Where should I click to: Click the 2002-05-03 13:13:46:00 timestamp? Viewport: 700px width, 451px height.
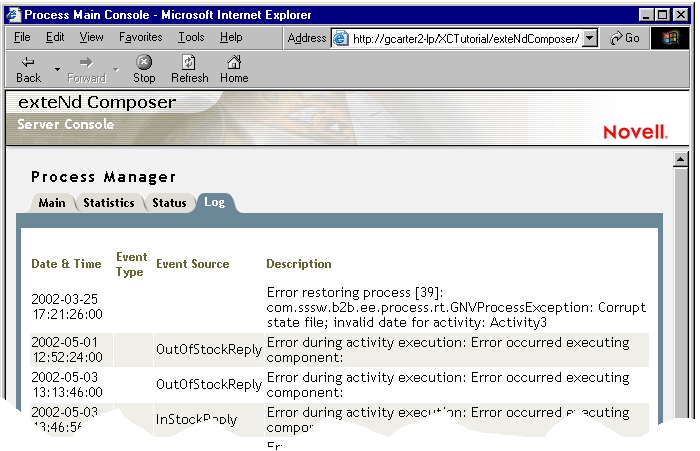coord(67,384)
